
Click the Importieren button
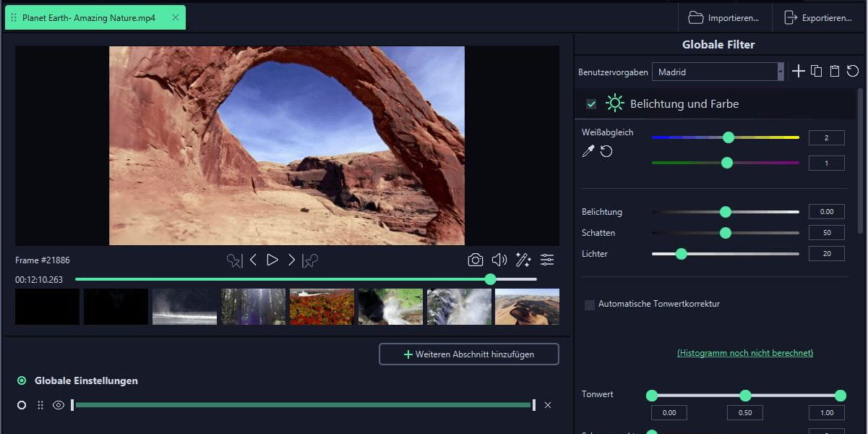click(x=723, y=17)
